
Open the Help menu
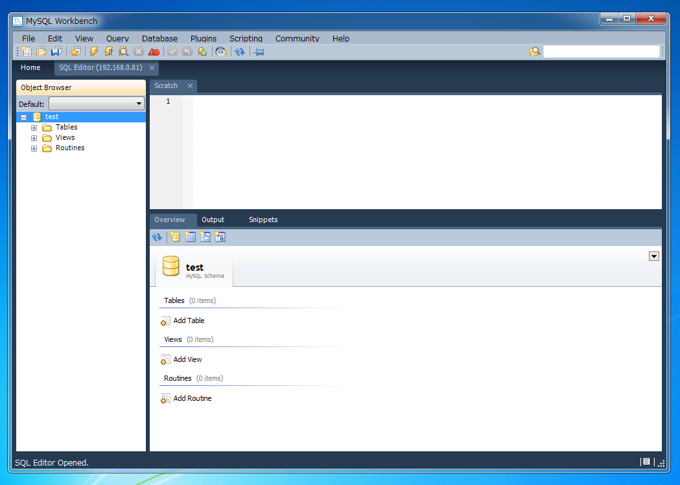(341, 38)
